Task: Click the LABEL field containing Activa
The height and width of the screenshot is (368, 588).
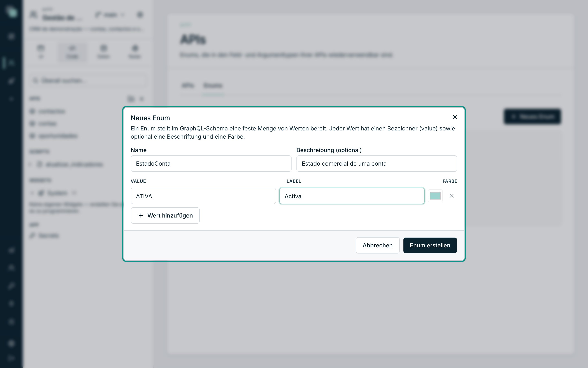Action: tap(352, 196)
